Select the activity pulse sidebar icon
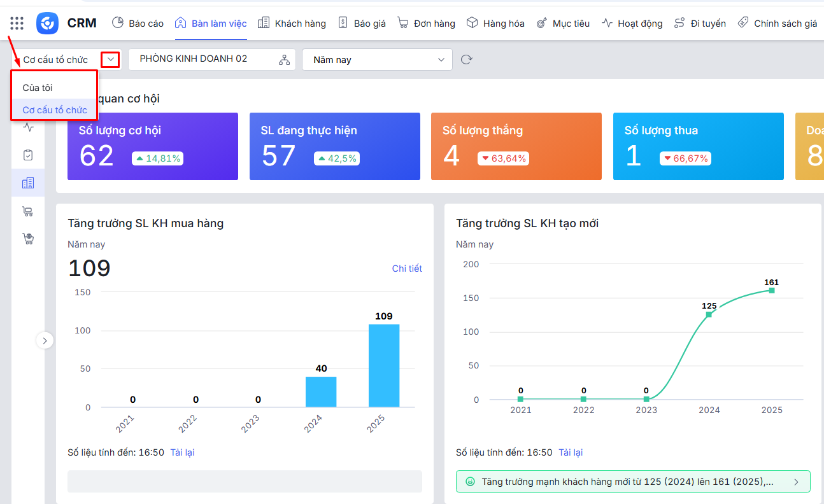The height and width of the screenshot is (504, 824). tap(28, 127)
